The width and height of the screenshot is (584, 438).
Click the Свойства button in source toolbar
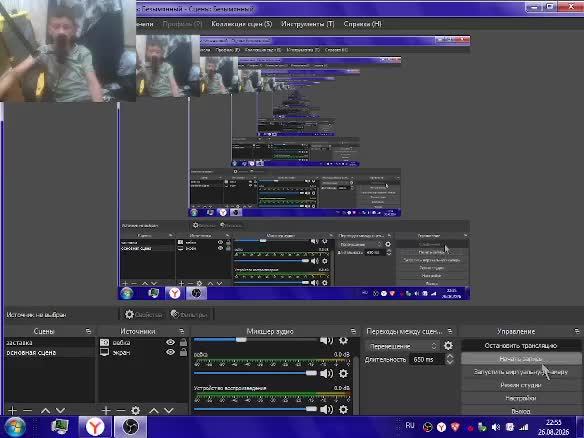[144, 314]
